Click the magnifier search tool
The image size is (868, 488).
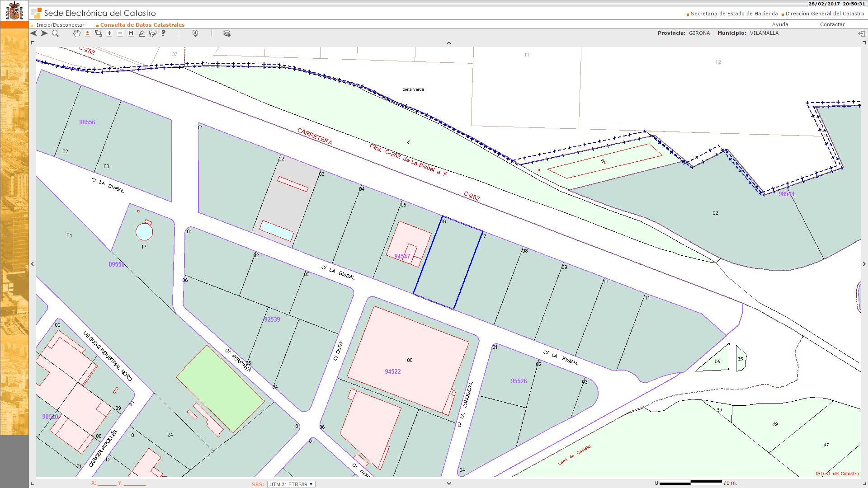coord(55,33)
